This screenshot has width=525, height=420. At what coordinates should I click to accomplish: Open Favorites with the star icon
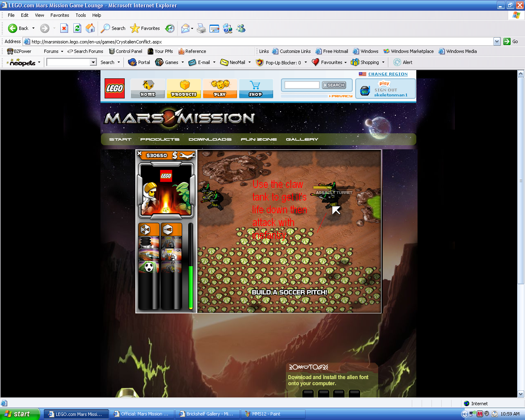pos(135,28)
